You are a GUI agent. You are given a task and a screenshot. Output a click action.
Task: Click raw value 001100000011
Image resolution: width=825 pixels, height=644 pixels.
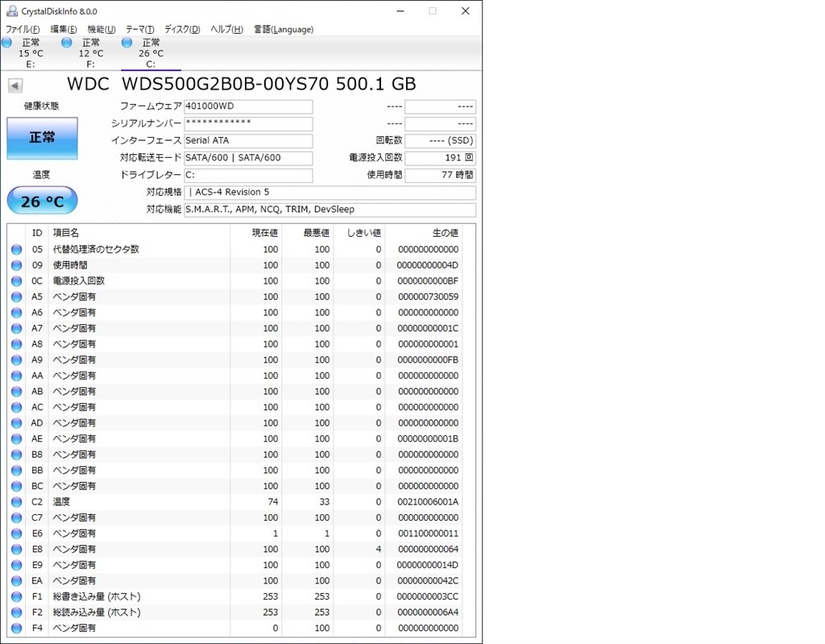coord(428,534)
